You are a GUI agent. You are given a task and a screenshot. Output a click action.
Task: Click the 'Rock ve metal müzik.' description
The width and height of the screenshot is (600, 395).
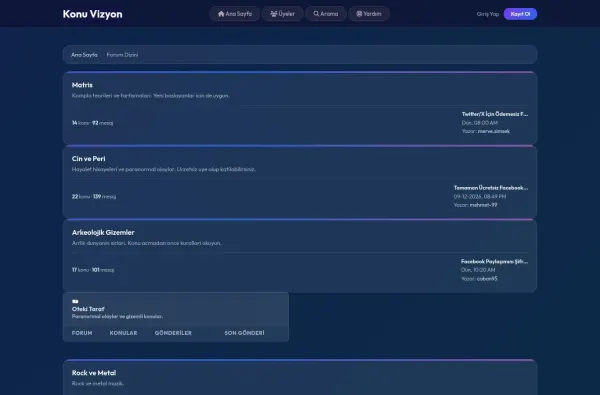98,384
